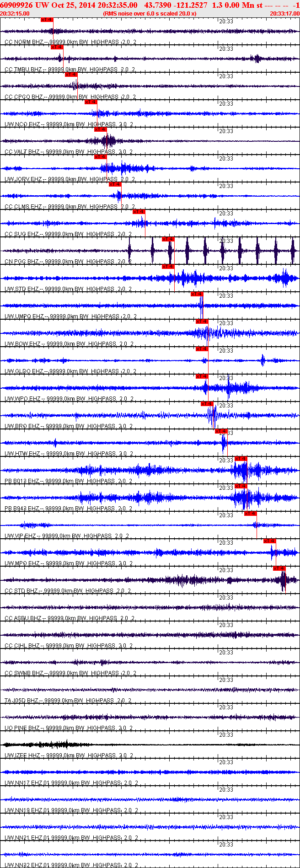Viewport: 300px width, 868px height.
Task: Click the UW STD EHZ station label
Action: pyautogui.click(x=68, y=289)
